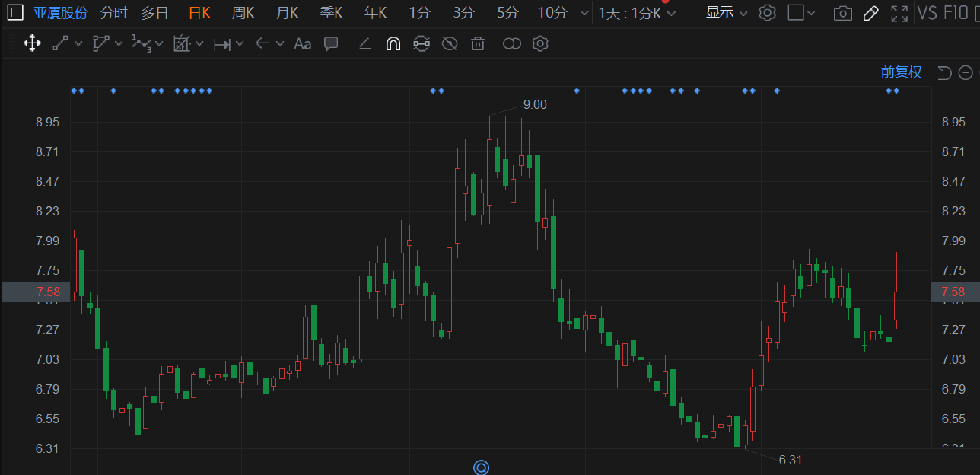The image size is (980, 475).
Task: Open chart settings gear beside 显示
Action: pos(768,13)
